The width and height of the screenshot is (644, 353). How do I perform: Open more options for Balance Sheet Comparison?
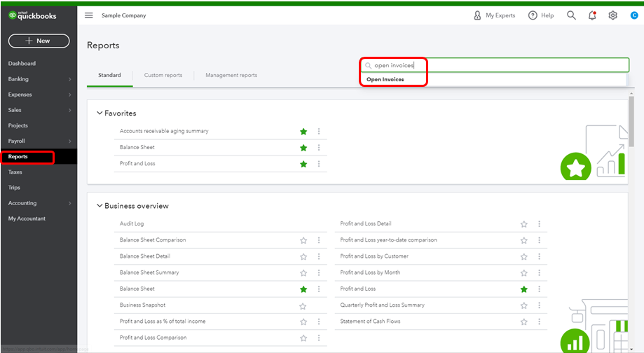click(319, 240)
